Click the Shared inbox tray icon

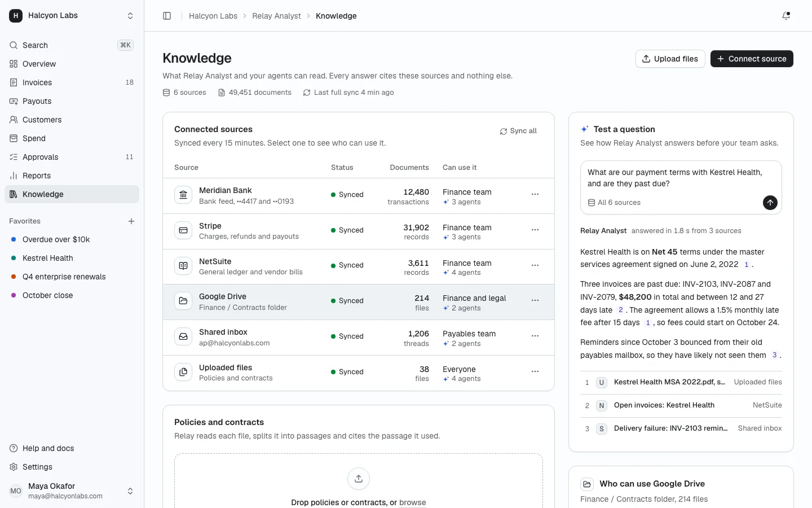183,336
